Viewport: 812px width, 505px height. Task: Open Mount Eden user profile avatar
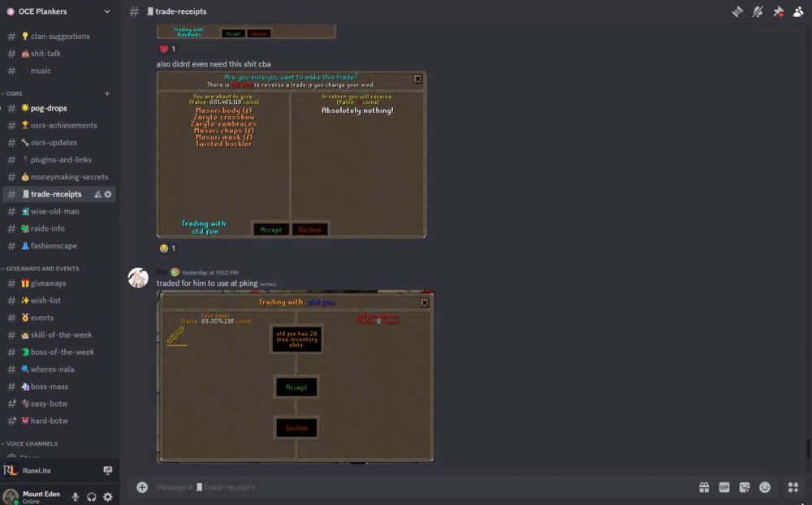click(x=11, y=496)
